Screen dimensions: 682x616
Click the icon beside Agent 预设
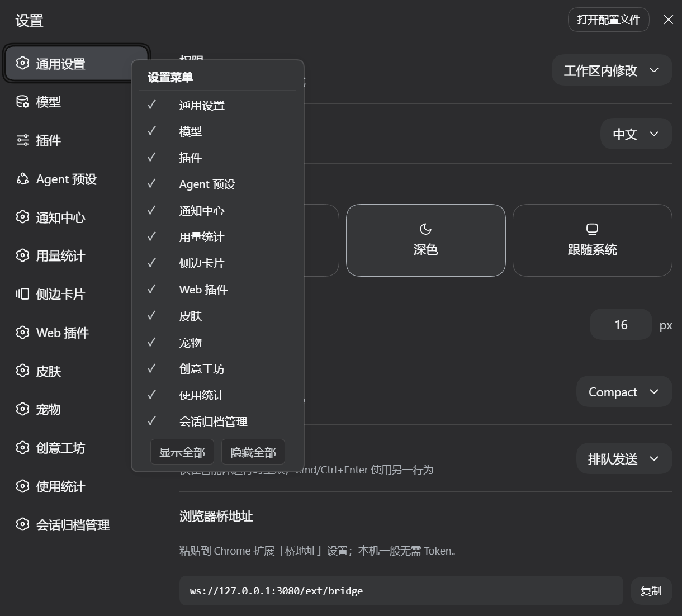pyautogui.click(x=22, y=179)
